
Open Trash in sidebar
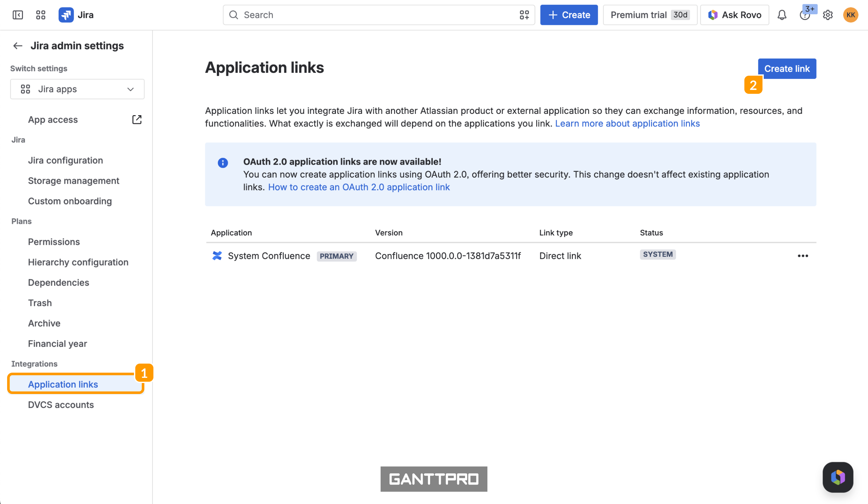pyautogui.click(x=40, y=302)
